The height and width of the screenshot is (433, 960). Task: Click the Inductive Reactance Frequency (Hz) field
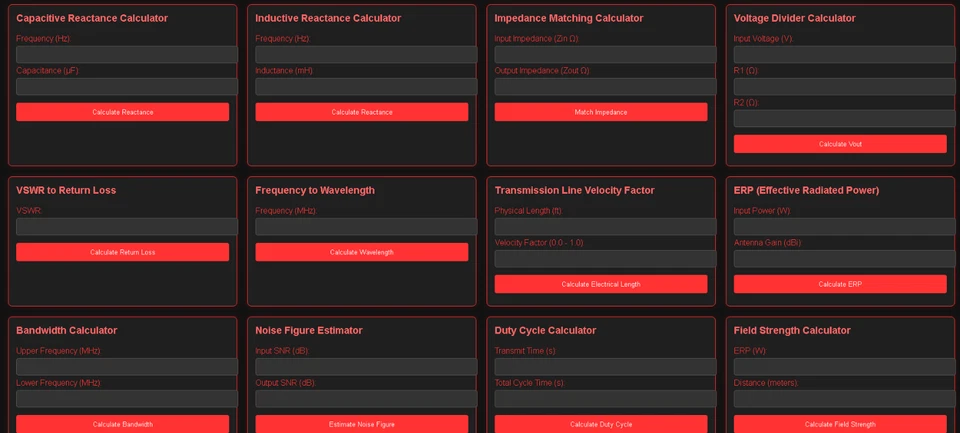click(366, 55)
